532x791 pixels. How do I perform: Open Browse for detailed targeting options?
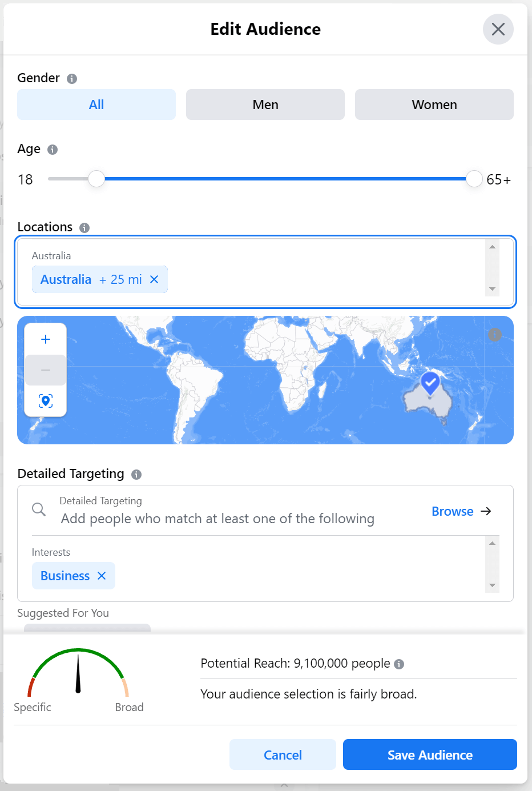452,511
